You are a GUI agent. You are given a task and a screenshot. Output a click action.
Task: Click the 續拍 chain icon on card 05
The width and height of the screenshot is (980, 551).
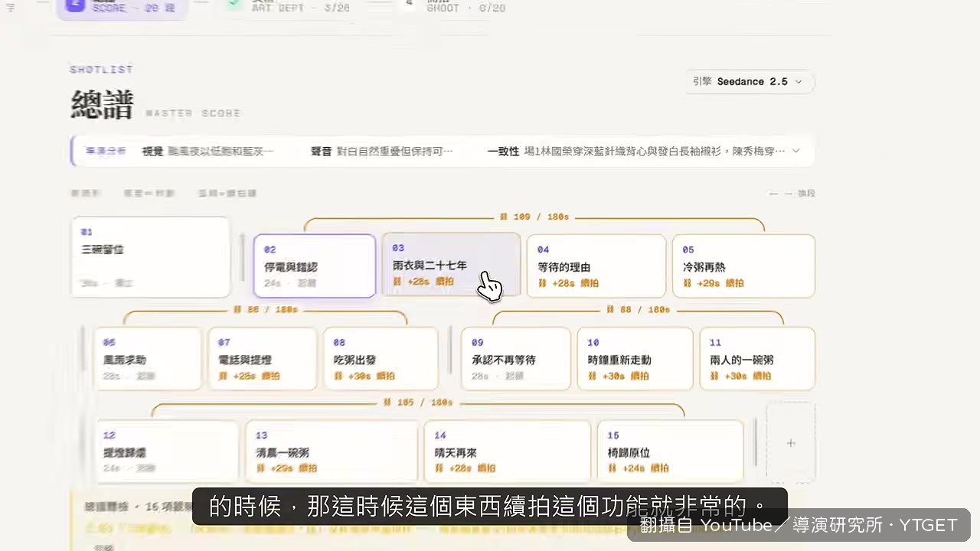tap(688, 283)
